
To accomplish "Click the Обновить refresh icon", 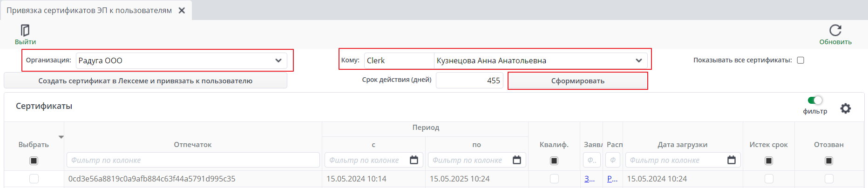I will point(835,30).
